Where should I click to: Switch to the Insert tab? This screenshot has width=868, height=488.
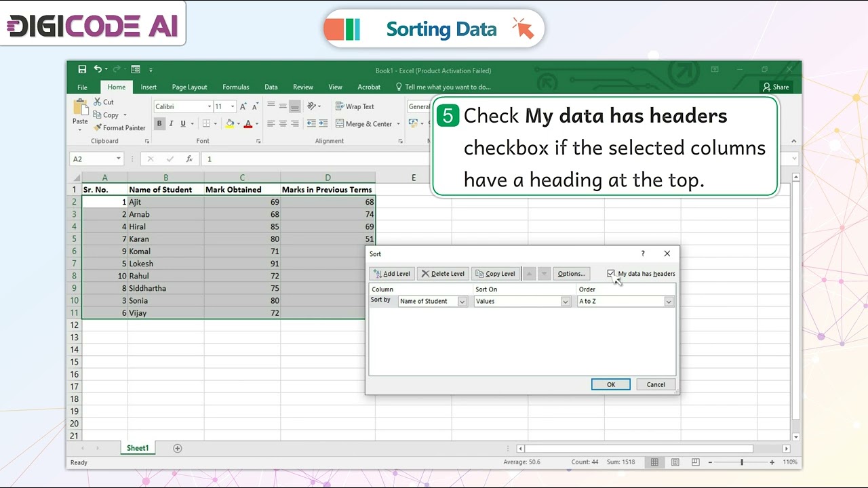[149, 87]
